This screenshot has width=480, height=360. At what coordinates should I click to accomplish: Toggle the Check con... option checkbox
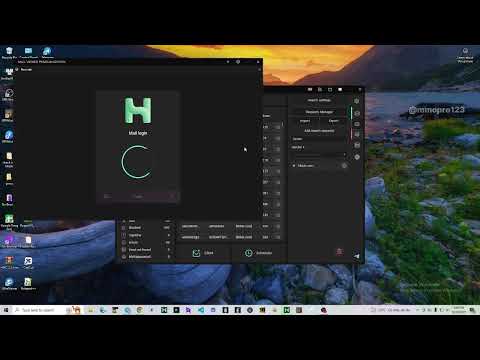(294, 166)
